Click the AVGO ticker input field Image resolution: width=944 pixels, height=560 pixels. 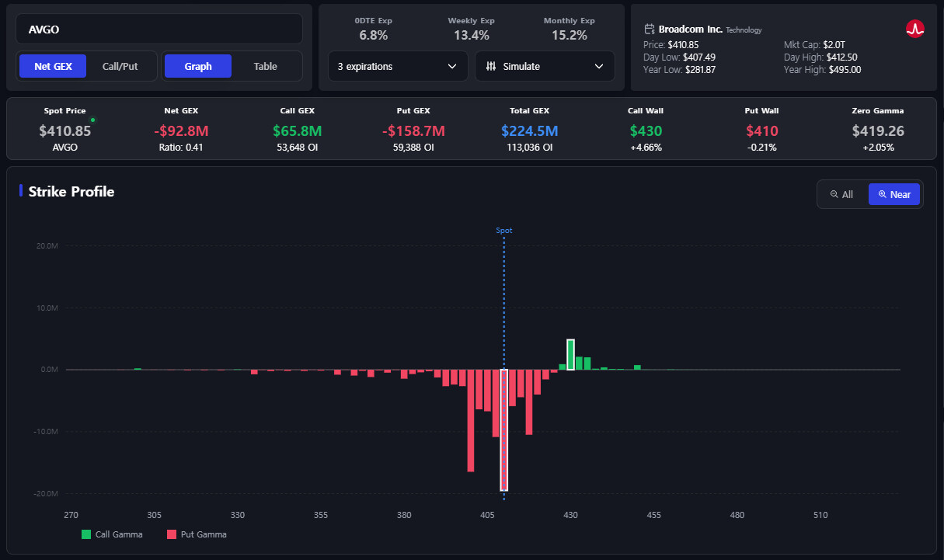pyautogui.click(x=159, y=29)
